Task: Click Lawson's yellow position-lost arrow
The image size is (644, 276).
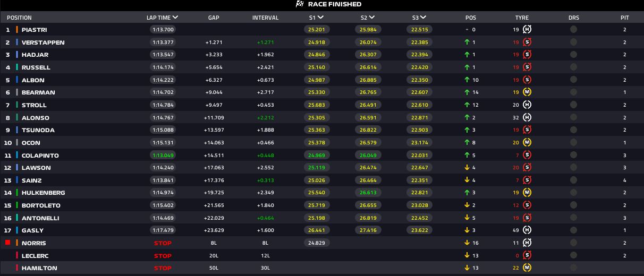Action: pyautogui.click(x=467, y=168)
